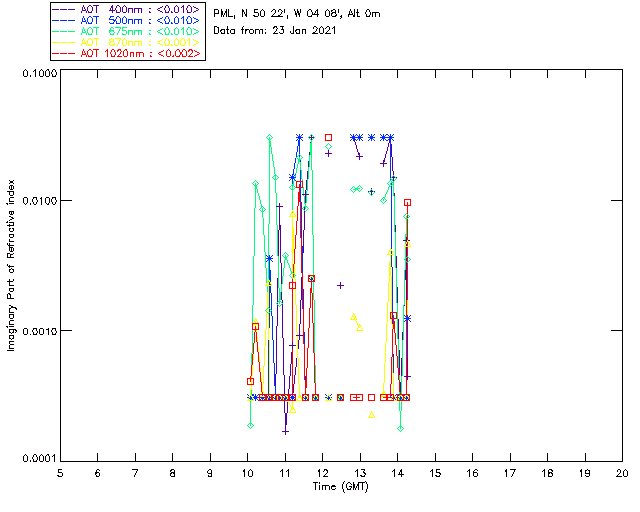
Task: Click the purple plus marker at bottom near hour 11
Action: 285,432
